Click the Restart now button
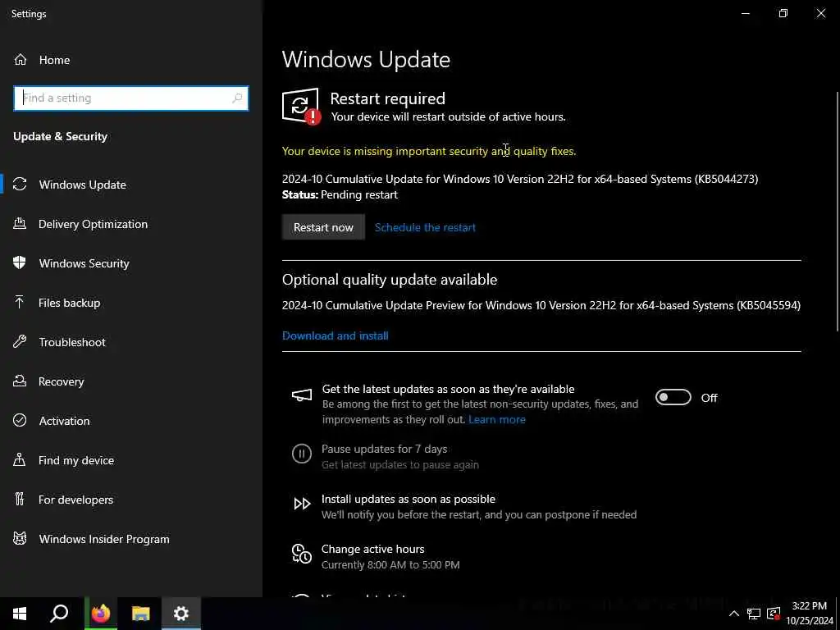Screen dimensions: 840x630 click(323, 227)
